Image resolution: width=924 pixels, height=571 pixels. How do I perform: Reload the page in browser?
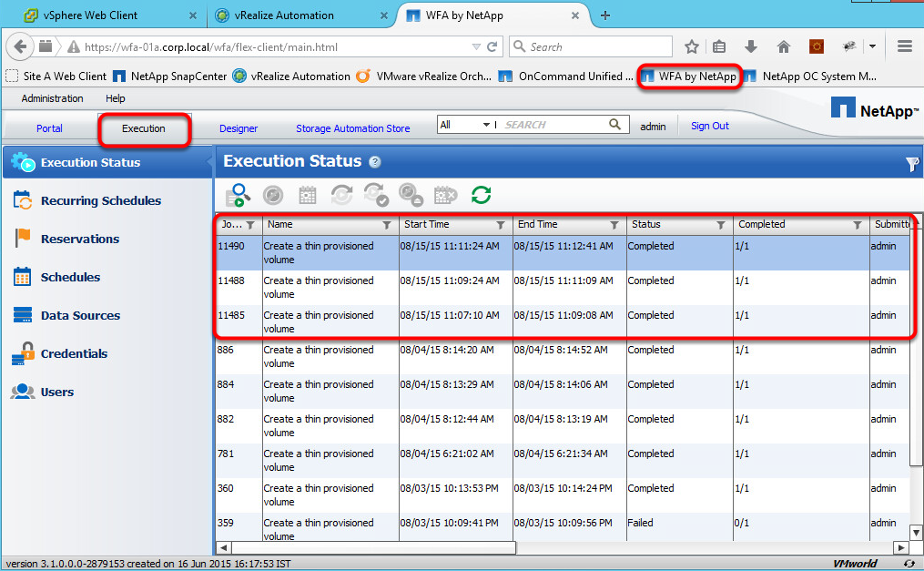coord(492,46)
